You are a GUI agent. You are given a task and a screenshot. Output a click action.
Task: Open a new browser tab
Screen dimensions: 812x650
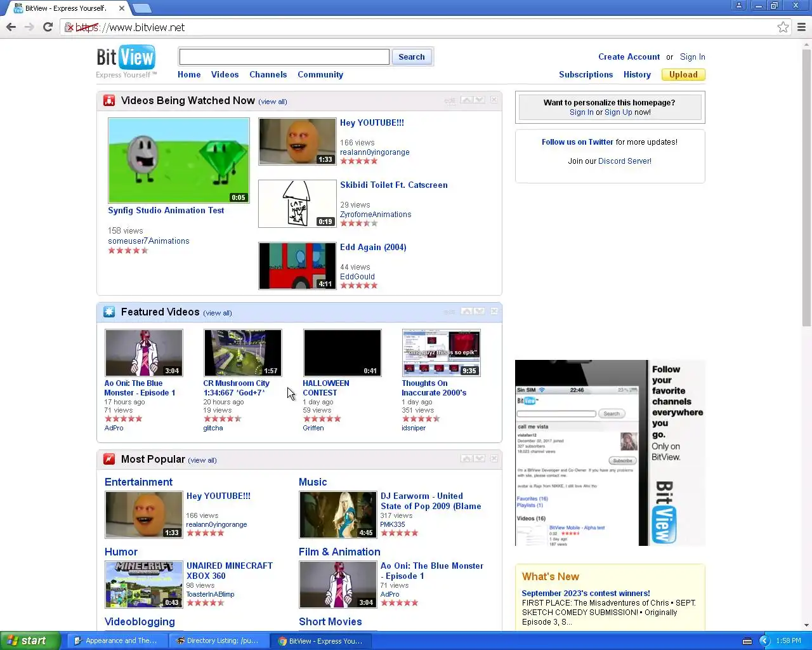pyautogui.click(x=141, y=8)
